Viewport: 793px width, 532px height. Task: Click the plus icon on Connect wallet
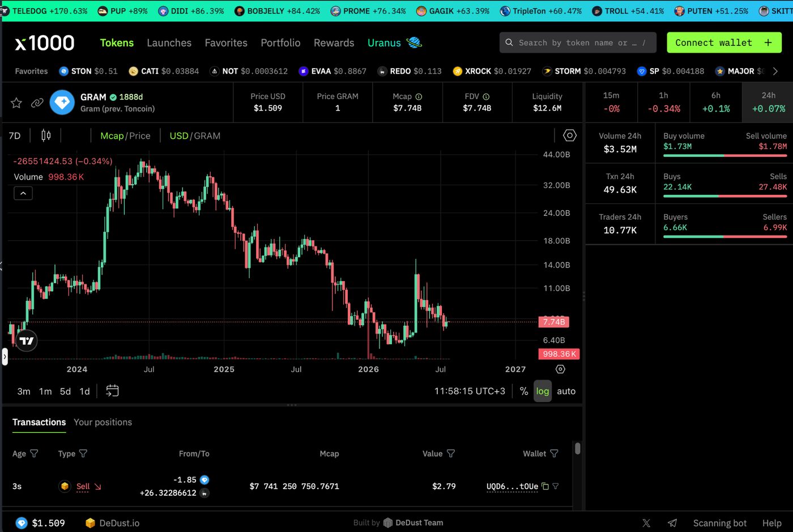point(768,42)
